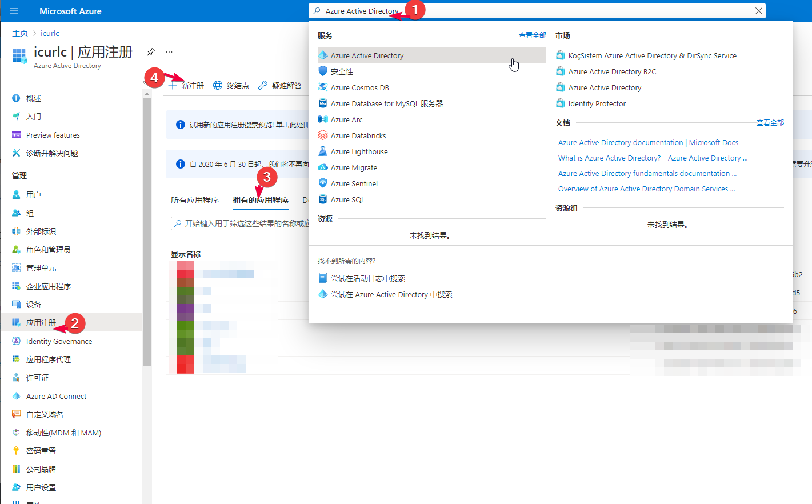Click the sidebar vertical scrollbar
The image size is (812, 504).
(x=147, y=231)
